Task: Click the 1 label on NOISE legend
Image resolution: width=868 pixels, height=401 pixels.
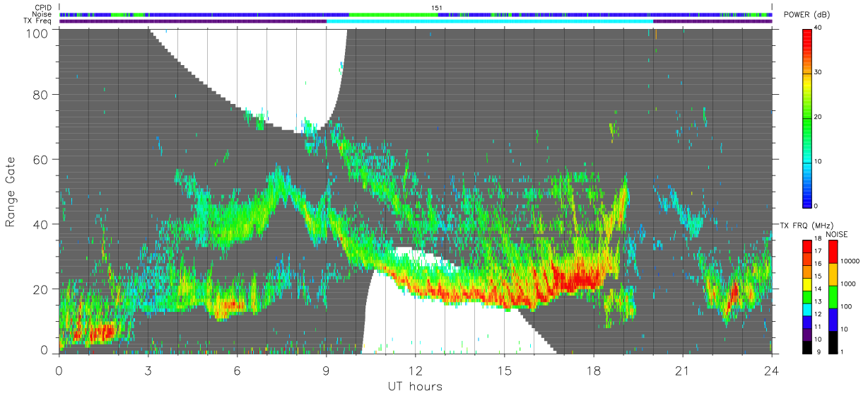Action: (842, 351)
